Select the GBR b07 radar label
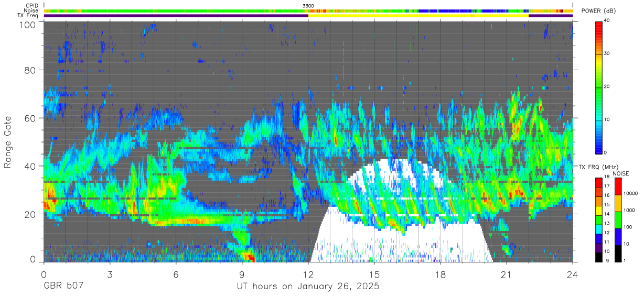 [x=62, y=287]
